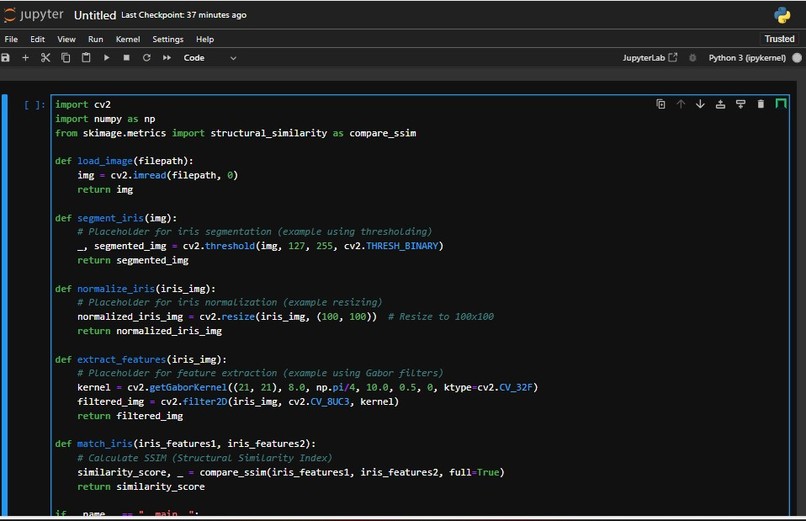Delete this cell with the trash icon
Image resolution: width=806 pixels, height=521 pixels.
pos(761,104)
